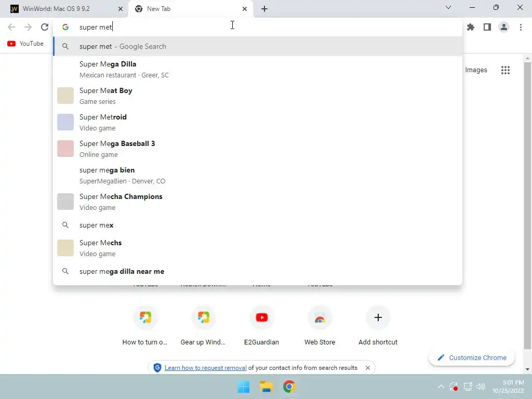Choose the Super Meat Boy suggestion
The width and height of the screenshot is (532, 399).
pyautogui.click(x=258, y=96)
